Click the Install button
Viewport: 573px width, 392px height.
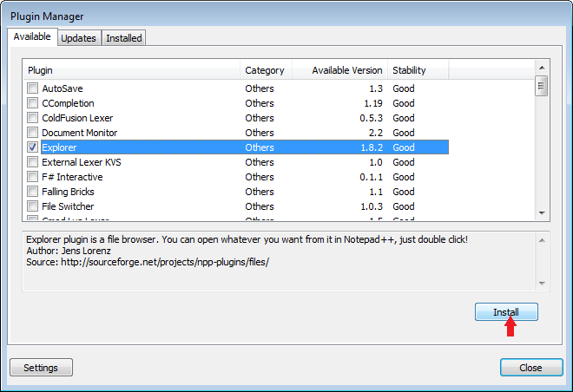coord(506,312)
